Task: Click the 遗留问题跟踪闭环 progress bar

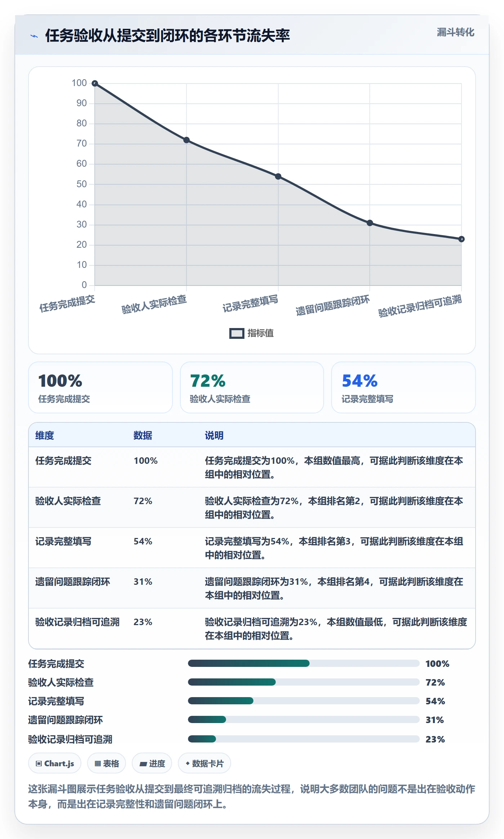Action: (x=304, y=719)
